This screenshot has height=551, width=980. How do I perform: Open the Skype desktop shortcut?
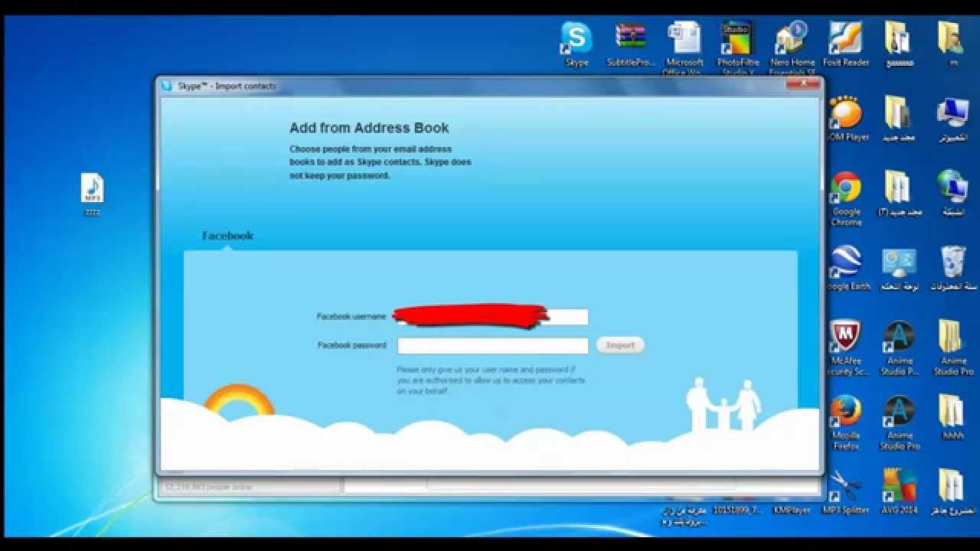[x=577, y=44]
